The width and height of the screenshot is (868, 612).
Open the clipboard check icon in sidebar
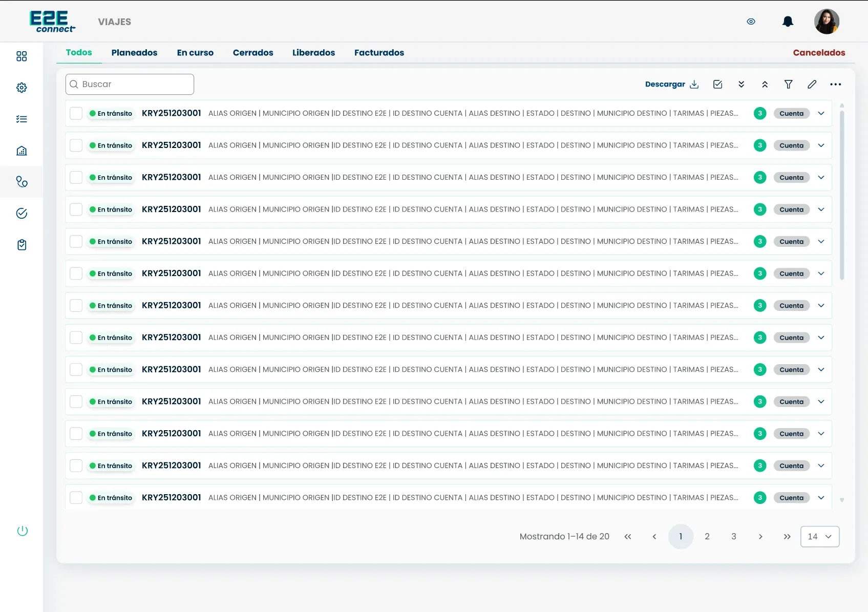(x=22, y=245)
